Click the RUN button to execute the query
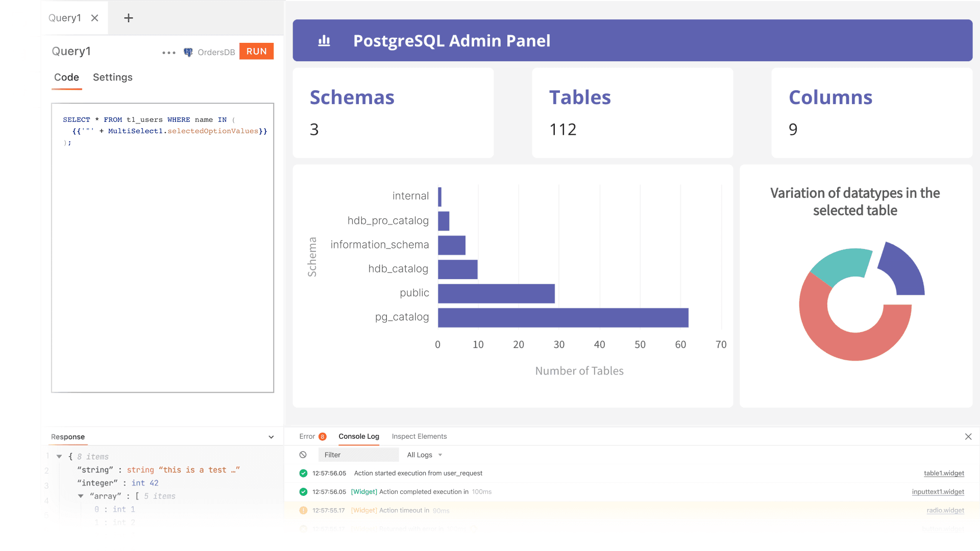This screenshot has width=980, height=551. [256, 51]
